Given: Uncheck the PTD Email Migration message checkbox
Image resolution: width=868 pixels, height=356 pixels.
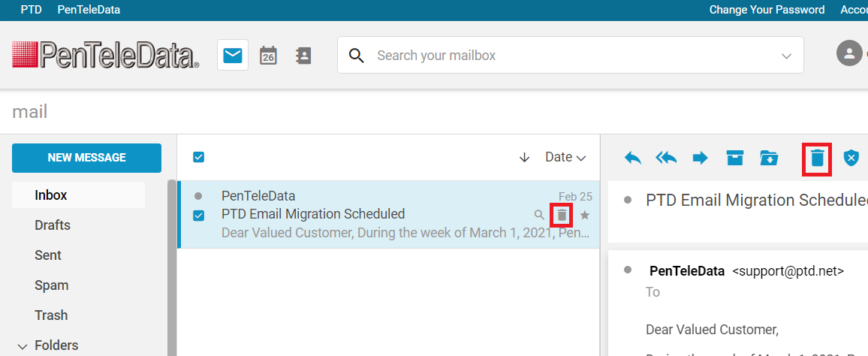Looking at the screenshot, I should pyautogui.click(x=199, y=216).
